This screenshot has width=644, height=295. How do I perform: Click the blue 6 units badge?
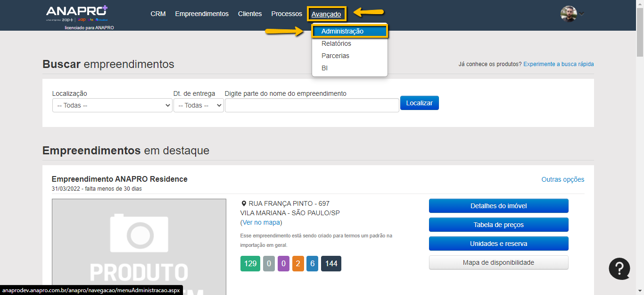pyautogui.click(x=312, y=263)
